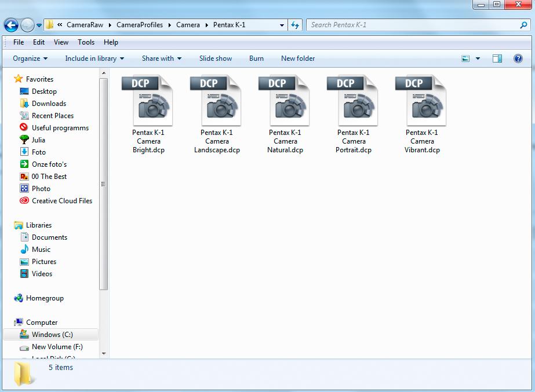The height and width of the screenshot is (392, 535).
Task: Open the Julia favorite link
Action: coord(32,140)
